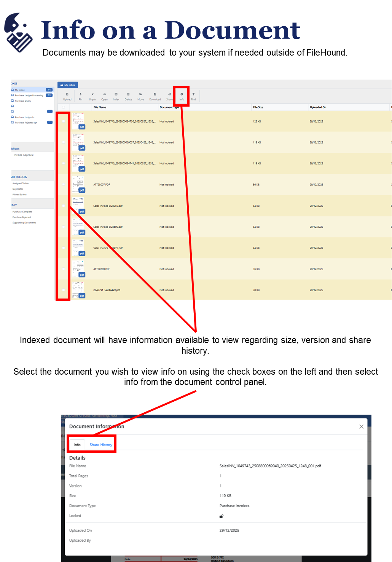Click the 56 KB file size cell
Screen dimensions: 392x562
[x=256, y=185]
